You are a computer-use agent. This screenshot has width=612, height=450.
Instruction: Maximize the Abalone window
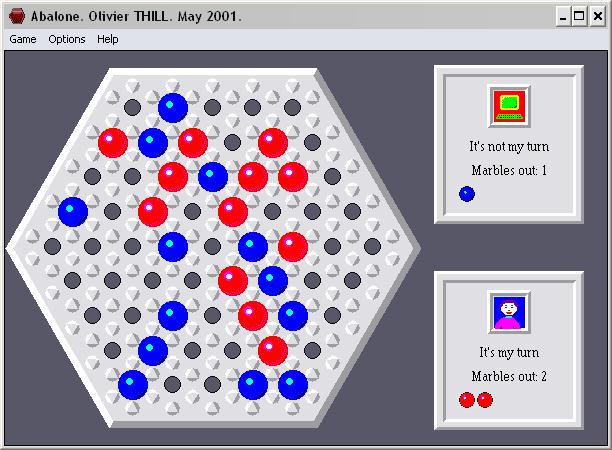point(579,17)
